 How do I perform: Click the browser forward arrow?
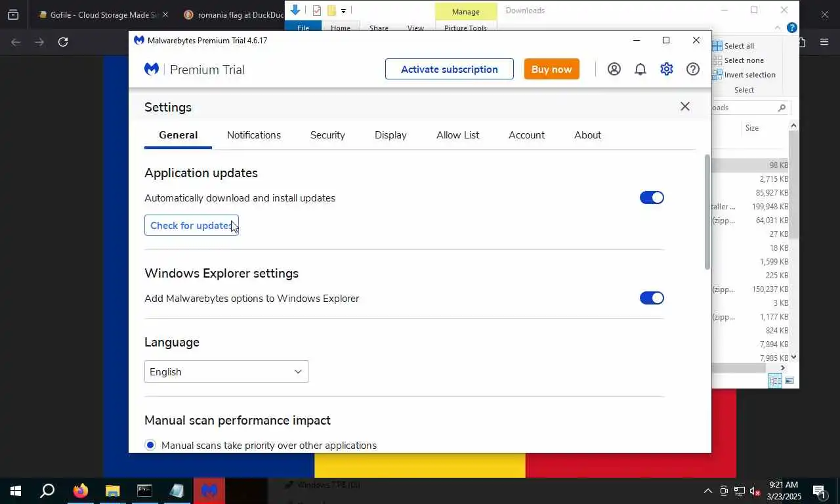coord(39,42)
